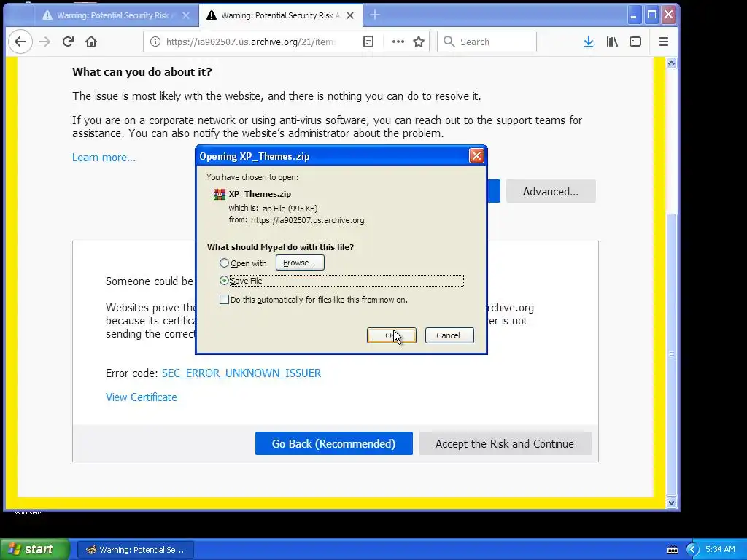Open the downloads panel arrow
This screenshot has width=747, height=560.
coord(589,42)
